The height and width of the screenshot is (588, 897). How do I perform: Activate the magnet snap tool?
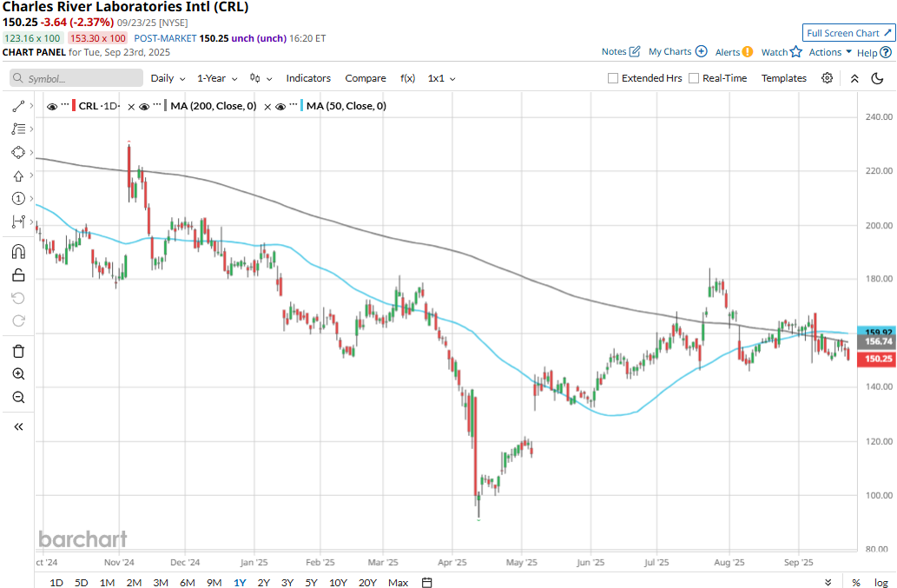tap(18, 252)
